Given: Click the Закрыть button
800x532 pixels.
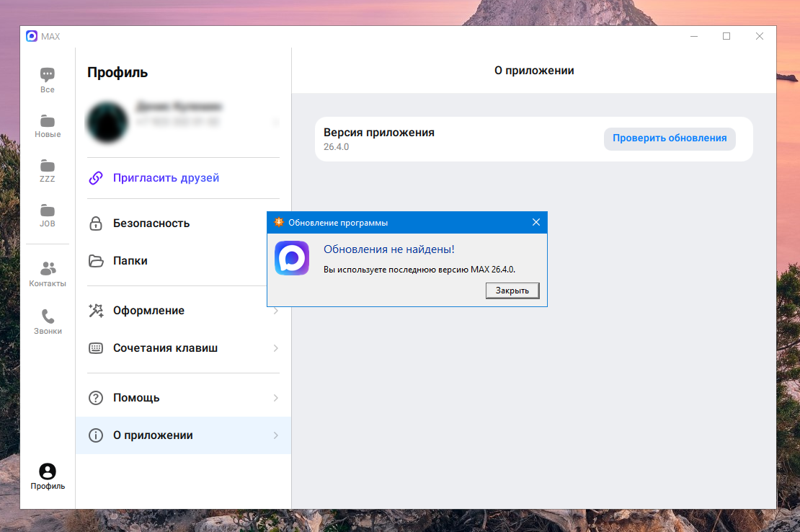Looking at the screenshot, I should (512, 291).
